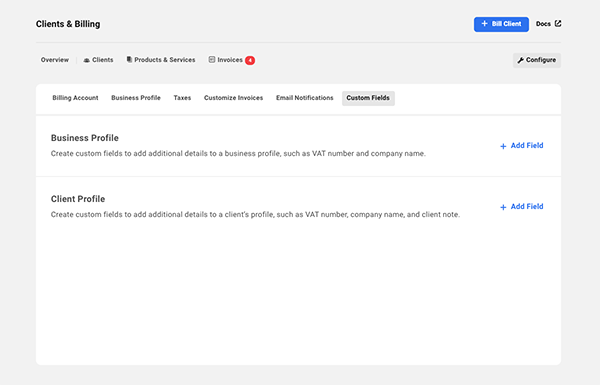
Task: Select the Business Profile sub-tab
Action: click(x=136, y=98)
